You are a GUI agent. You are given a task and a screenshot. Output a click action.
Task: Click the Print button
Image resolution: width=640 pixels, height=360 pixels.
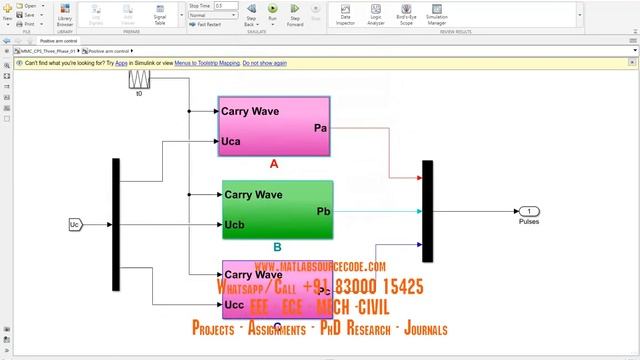point(25,24)
